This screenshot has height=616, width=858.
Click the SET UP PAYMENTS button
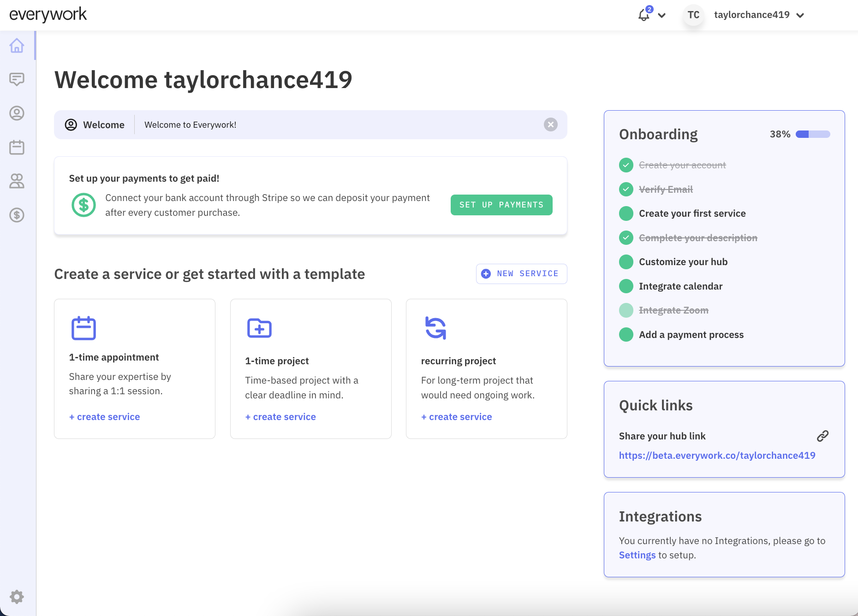pyautogui.click(x=501, y=205)
